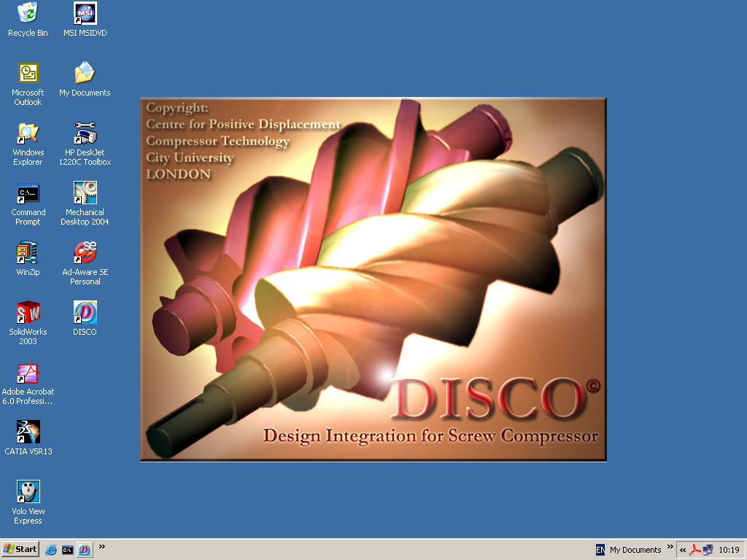Open the My Documents taskbar toolbar
Image resolution: width=747 pixels, height=560 pixels.
tap(635, 550)
